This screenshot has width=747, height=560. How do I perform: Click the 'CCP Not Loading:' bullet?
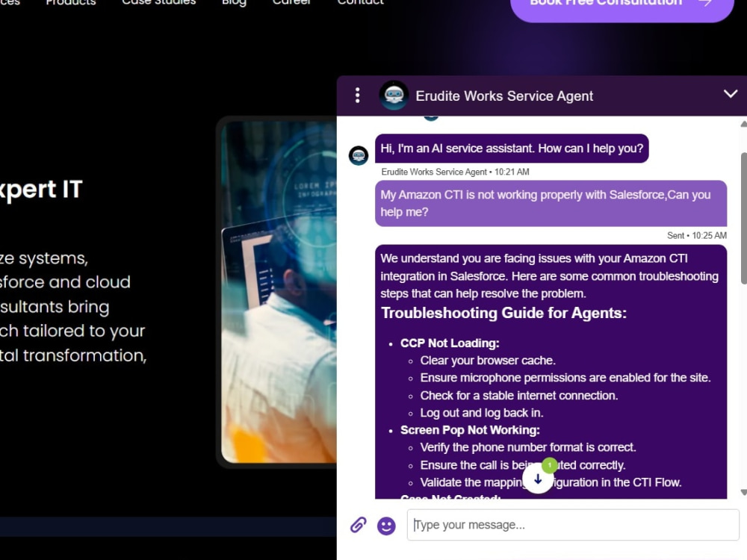point(449,343)
